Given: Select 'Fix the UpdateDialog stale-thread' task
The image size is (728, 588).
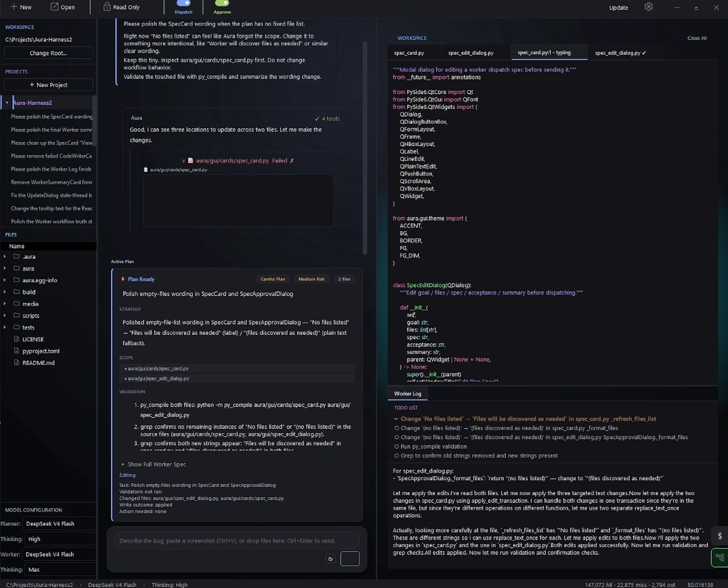Looking at the screenshot, I should (x=51, y=195).
